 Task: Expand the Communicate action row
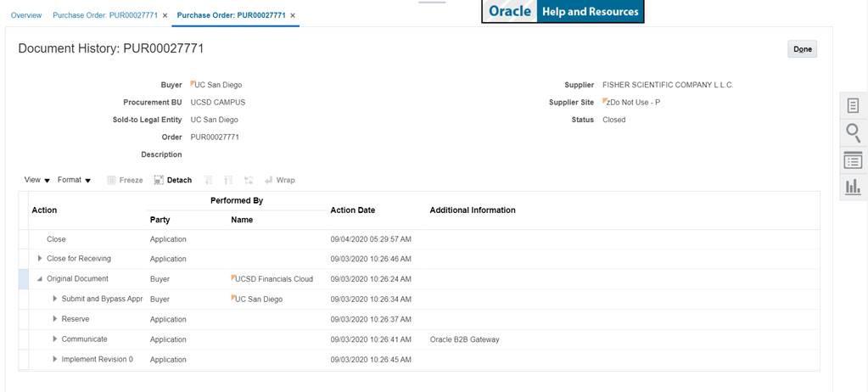(55, 339)
